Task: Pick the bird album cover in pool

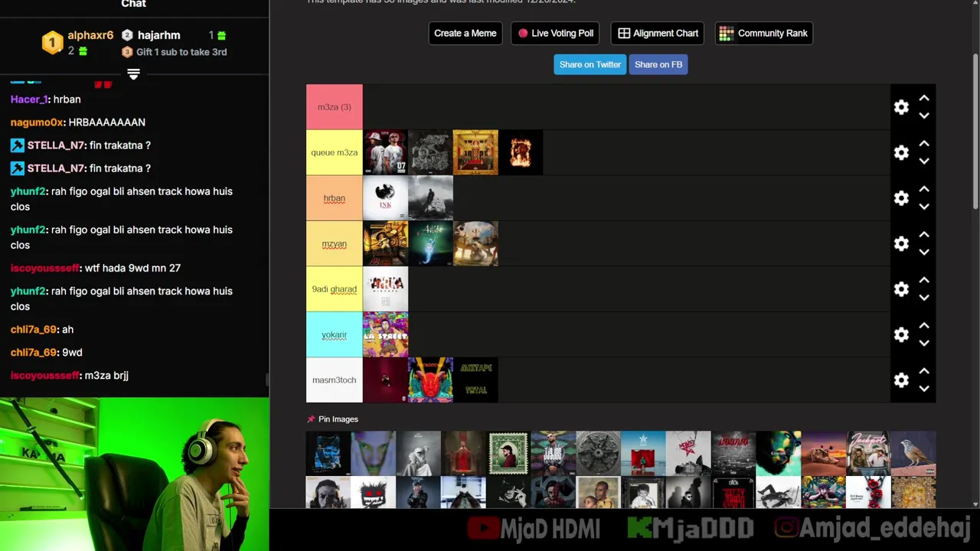Action: 913,453
